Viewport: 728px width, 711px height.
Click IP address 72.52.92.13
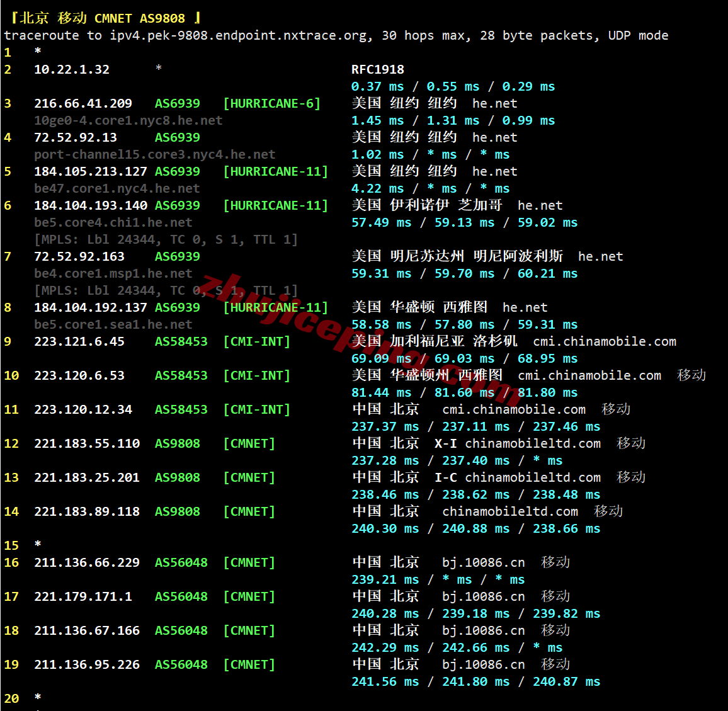tap(75, 137)
